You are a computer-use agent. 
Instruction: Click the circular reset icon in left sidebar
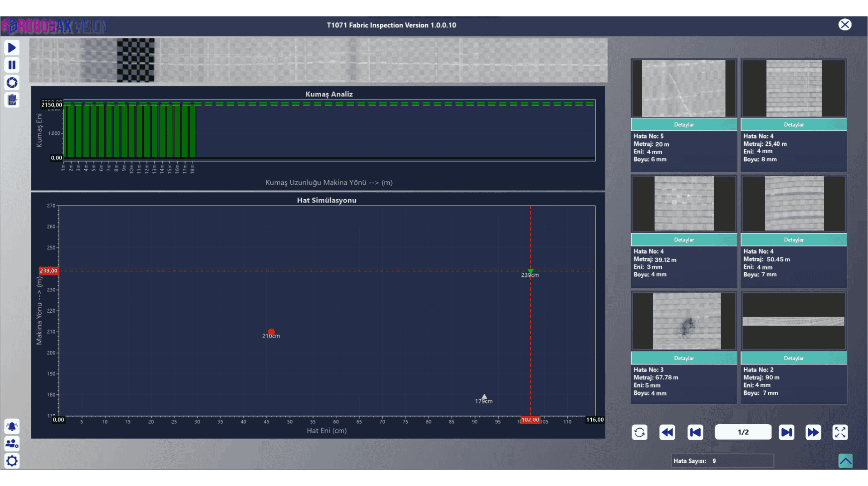coord(12,82)
